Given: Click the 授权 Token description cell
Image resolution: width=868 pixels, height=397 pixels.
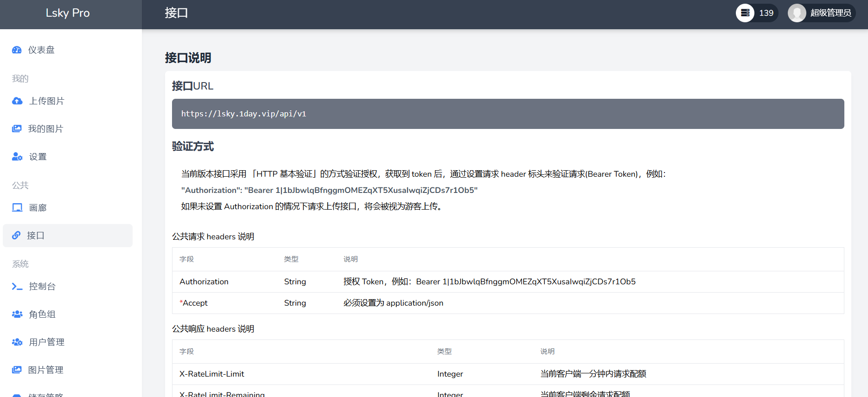Looking at the screenshot, I should (490, 282).
